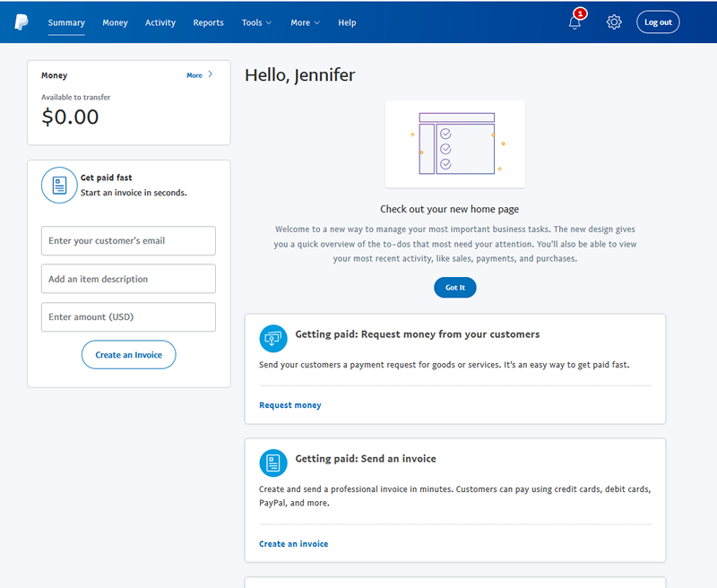The image size is (717, 588).
Task: Switch to the Reports tab
Action: pos(208,22)
